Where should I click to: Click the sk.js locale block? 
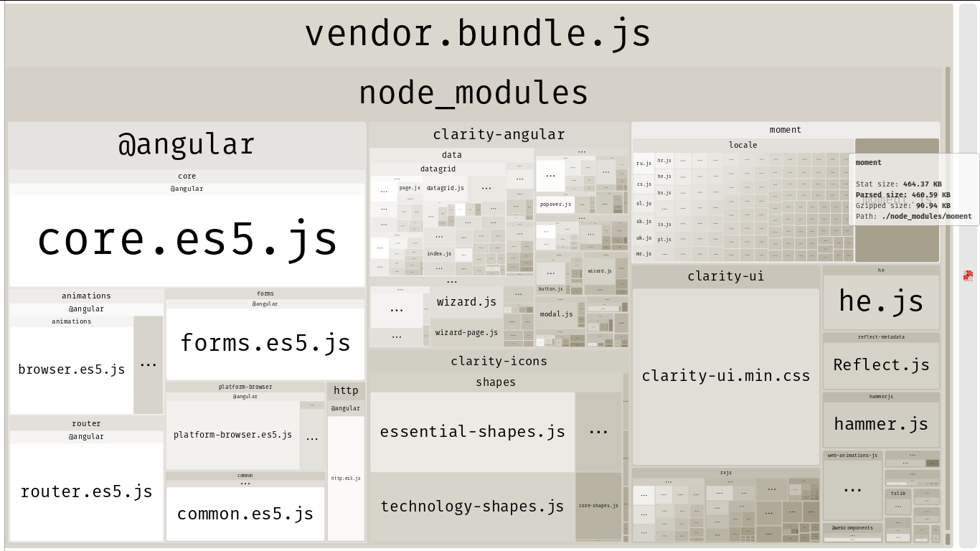(644, 222)
